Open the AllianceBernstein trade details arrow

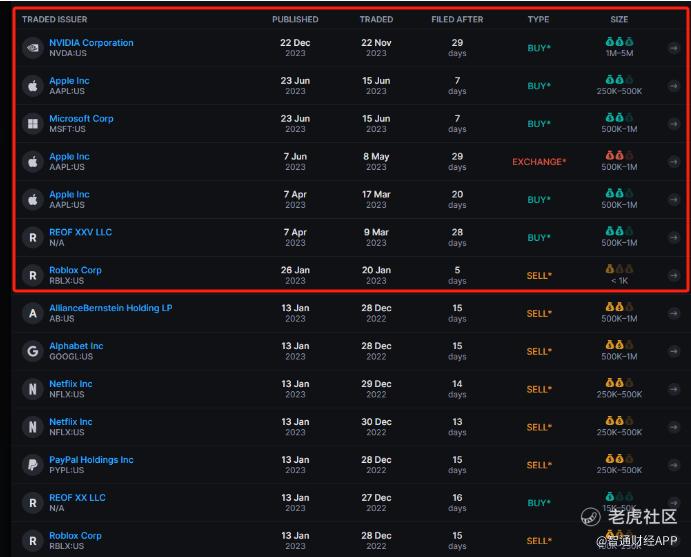click(673, 313)
